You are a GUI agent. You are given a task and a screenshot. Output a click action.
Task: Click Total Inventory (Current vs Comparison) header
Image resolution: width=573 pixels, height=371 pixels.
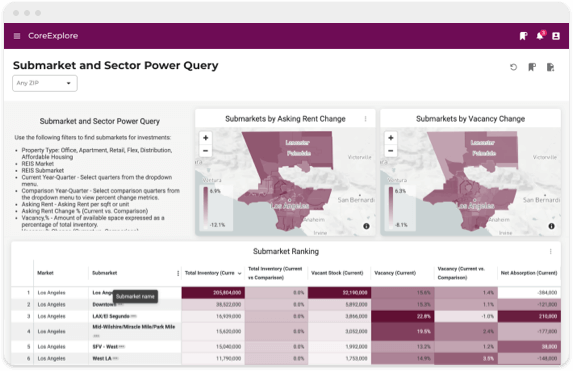(275, 273)
